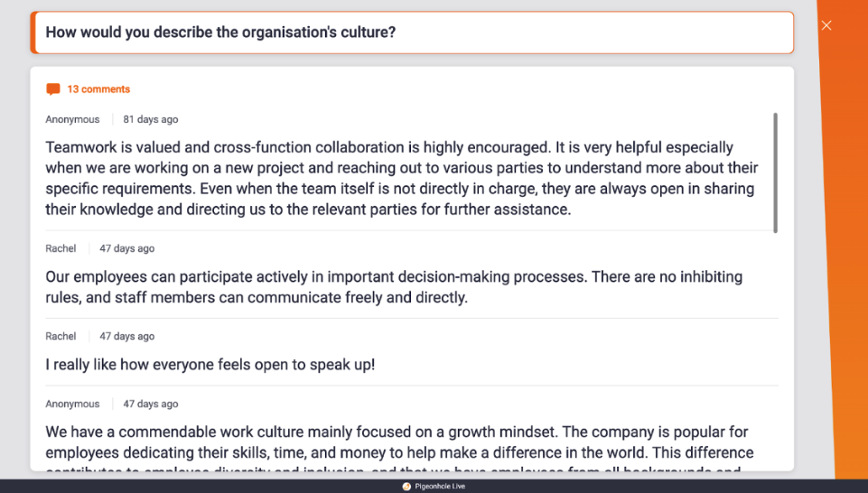Select the comment about growth mindset culture
Image resolution: width=868 pixels, height=493 pixels.
[399, 442]
